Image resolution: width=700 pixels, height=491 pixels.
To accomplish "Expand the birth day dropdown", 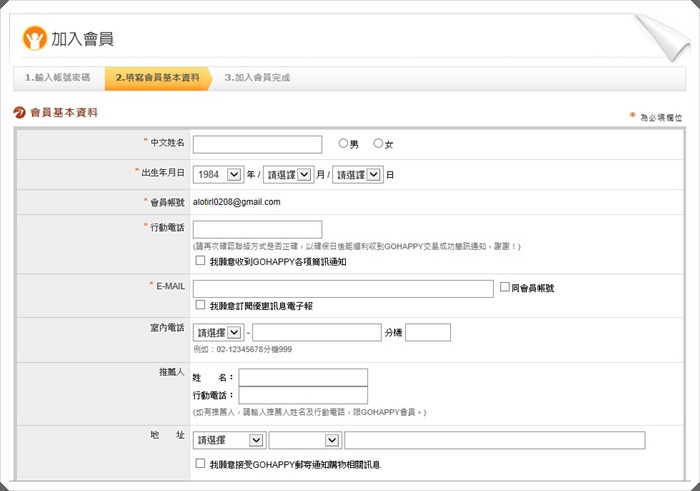I will [358, 174].
